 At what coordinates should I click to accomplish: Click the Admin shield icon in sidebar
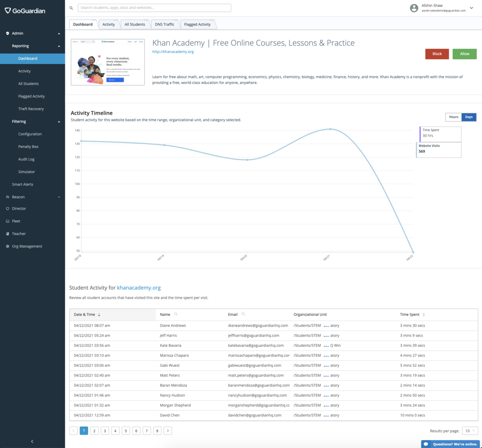[x=8, y=33]
